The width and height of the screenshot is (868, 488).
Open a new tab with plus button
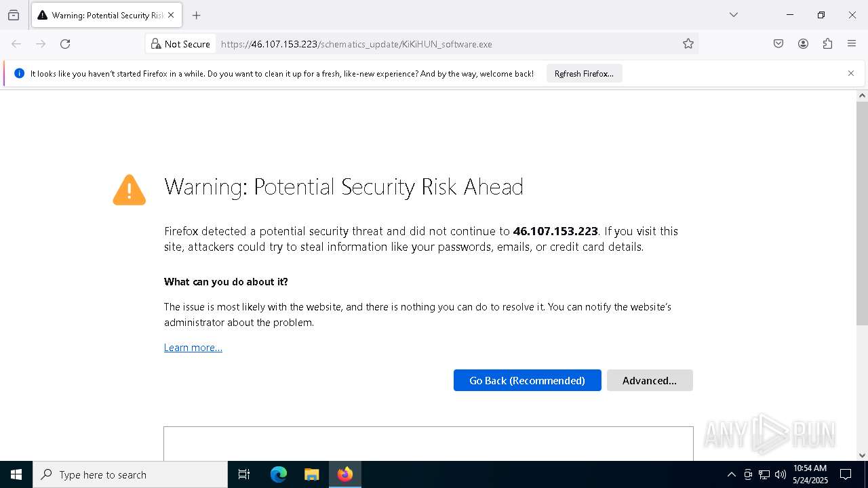pyautogui.click(x=196, y=15)
